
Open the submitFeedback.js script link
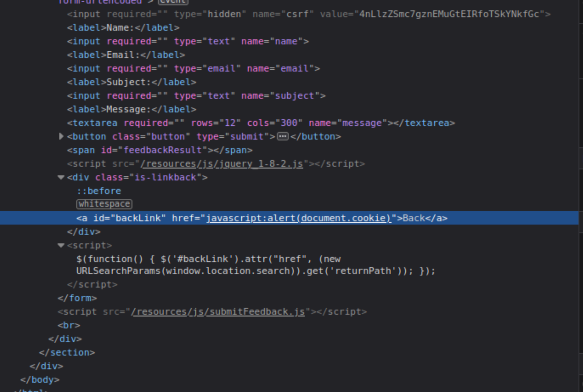tap(218, 311)
